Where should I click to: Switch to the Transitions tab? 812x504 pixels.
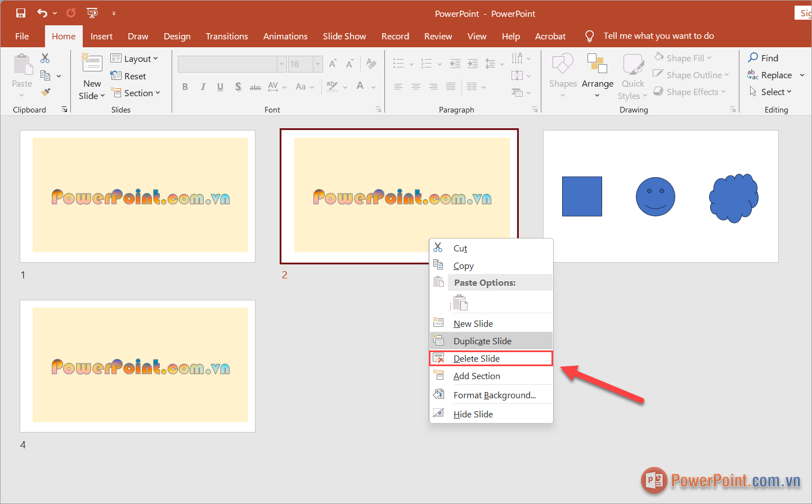click(x=227, y=36)
